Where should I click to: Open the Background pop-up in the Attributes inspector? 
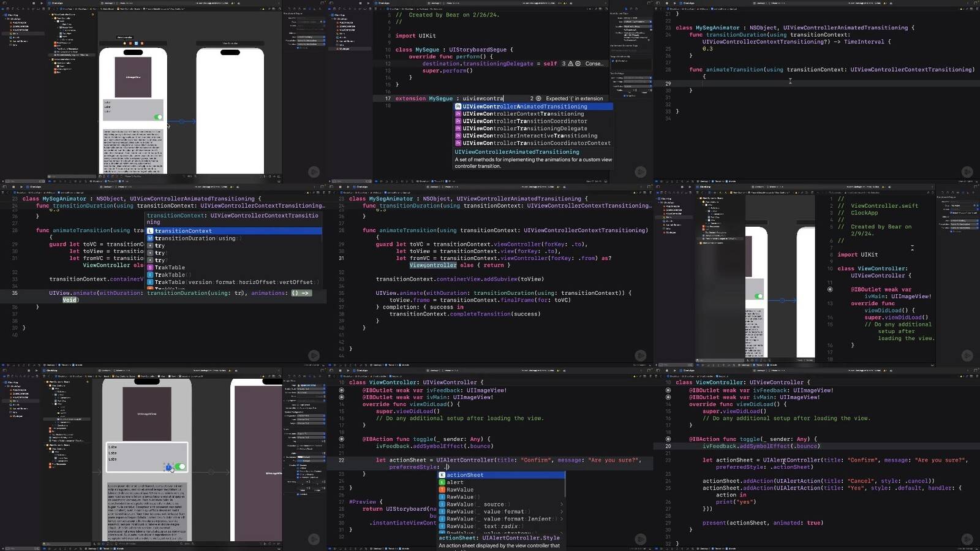pos(311,457)
